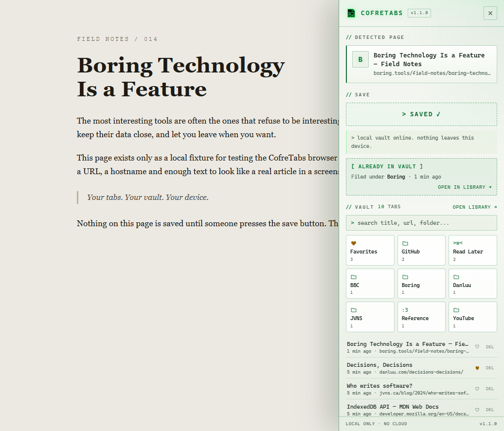Click the Local Only No Cloud footer text
The width and height of the screenshot is (504, 431).
(x=377, y=424)
